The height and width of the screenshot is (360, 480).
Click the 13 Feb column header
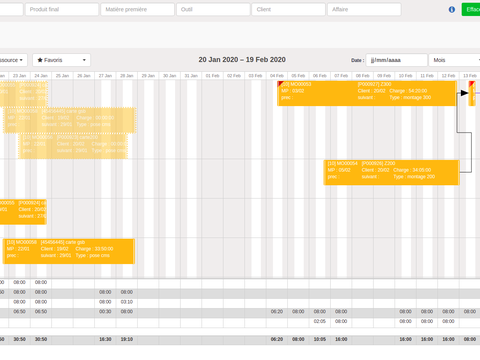(470, 76)
